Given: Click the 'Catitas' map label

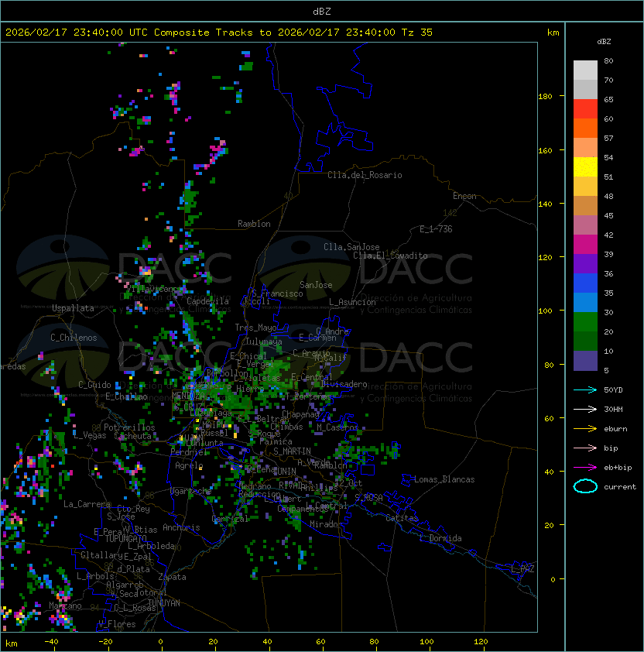Looking at the screenshot, I should coord(402,518).
